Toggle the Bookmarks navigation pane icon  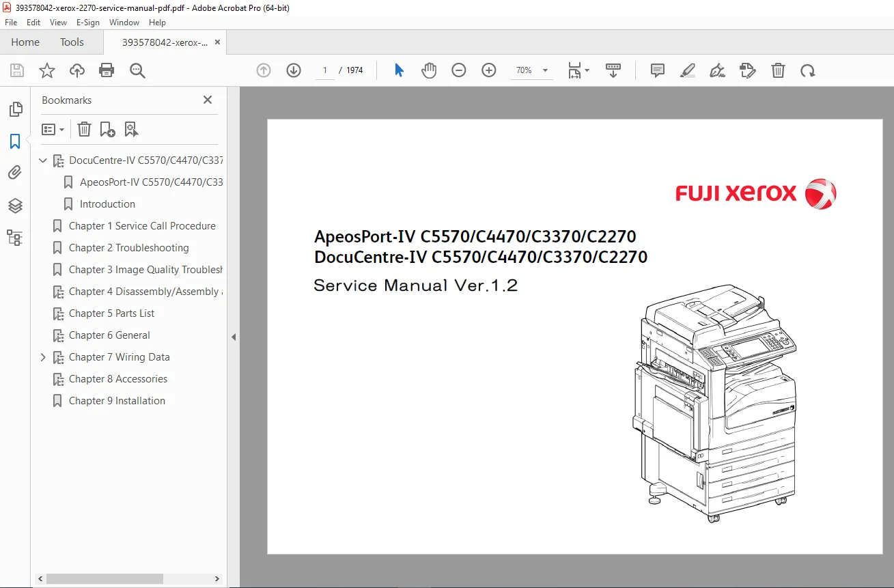coord(15,141)
